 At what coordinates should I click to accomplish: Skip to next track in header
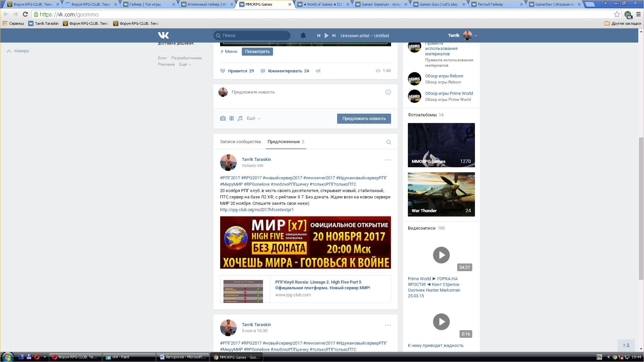coord(334,36)
